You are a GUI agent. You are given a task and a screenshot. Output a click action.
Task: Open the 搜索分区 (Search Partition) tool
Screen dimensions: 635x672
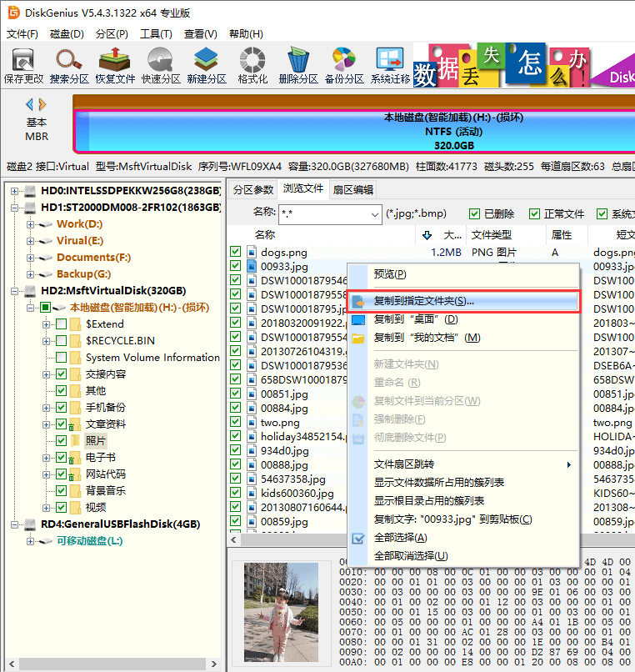click(x=69, y=65)
